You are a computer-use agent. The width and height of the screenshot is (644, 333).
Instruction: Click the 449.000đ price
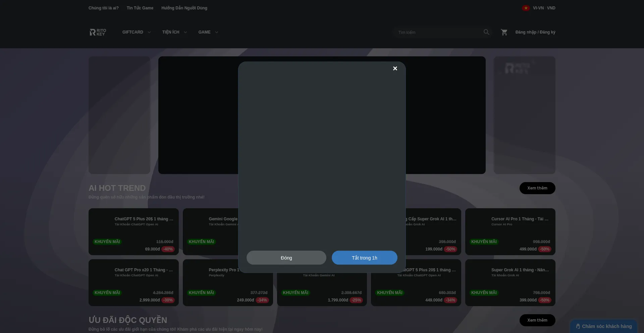click(434, 300)
